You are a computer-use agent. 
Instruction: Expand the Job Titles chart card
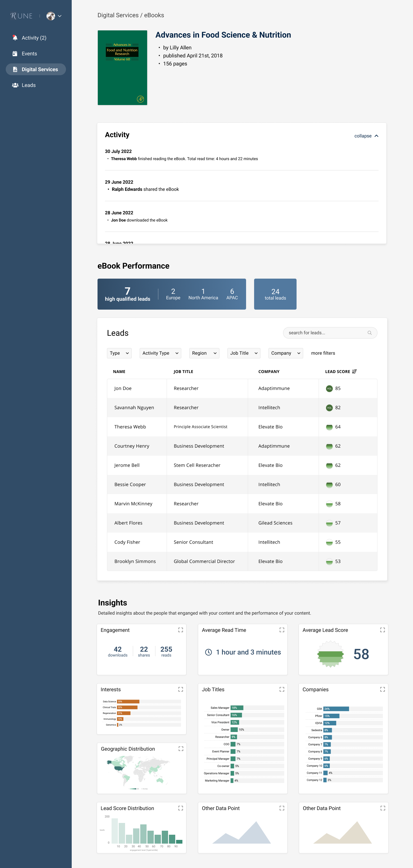tap(282, 690)
